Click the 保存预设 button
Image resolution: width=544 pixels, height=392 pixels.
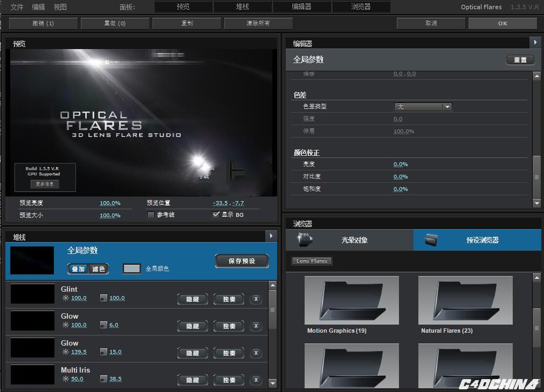coord(242,261)
